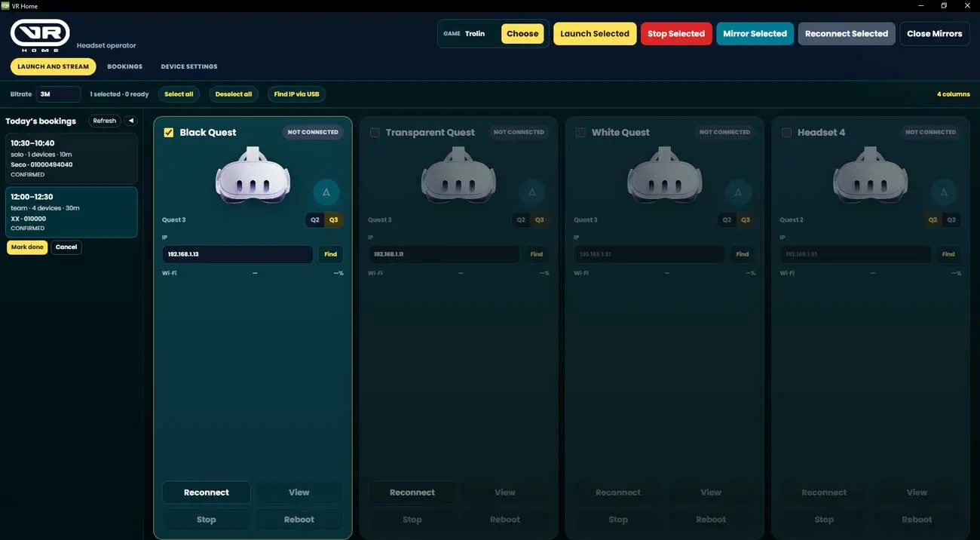
Task: Switch to the Bookings tab
Action: 124,66
